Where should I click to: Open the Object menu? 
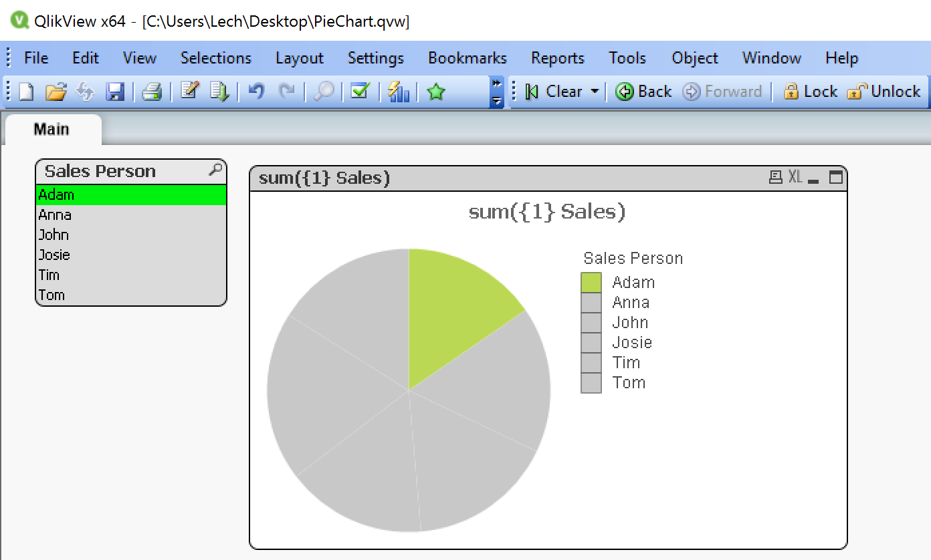pyautogui.click(x=695, y=58)
